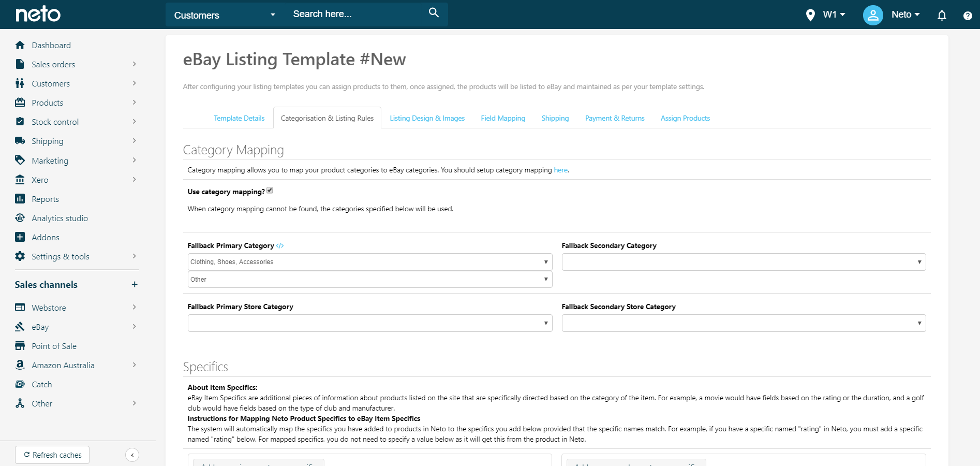Open Fallback Secondary Store Category dropdown
This screenshot has height=466, width=980.
pos(744,323)
